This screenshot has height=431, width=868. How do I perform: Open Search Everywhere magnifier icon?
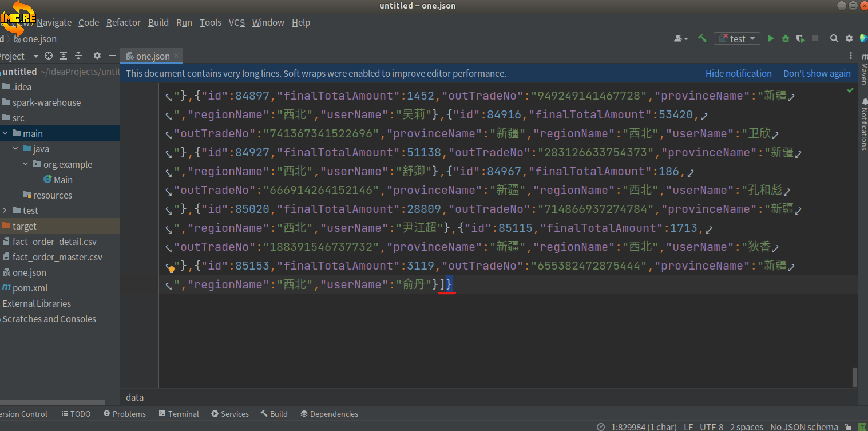click(834, 38)
